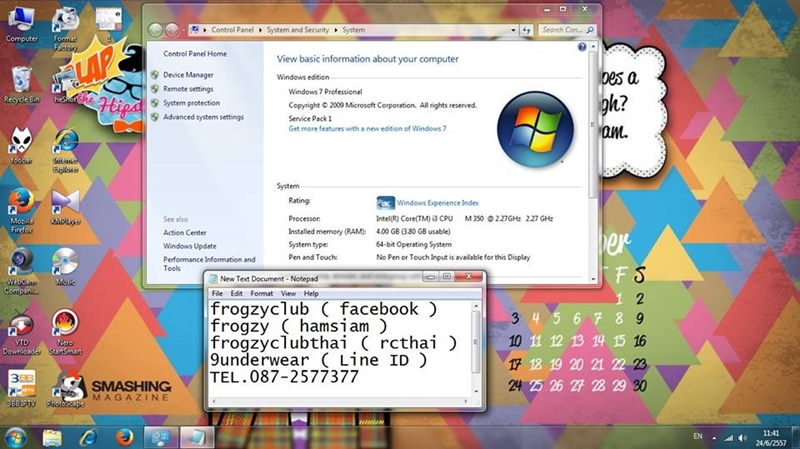800x449 pixels.
Task: Open the KMPlayer desktop shortcut
Action: [65, 208]
